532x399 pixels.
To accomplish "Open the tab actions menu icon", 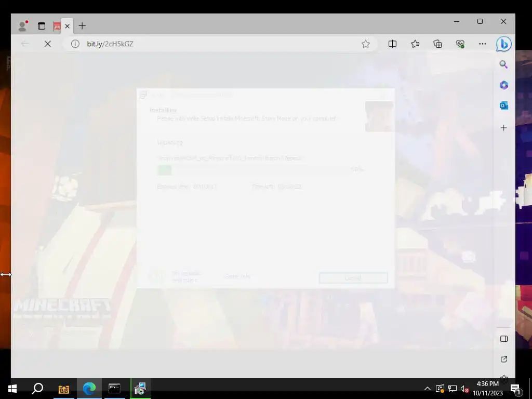I will pyautogui.click(x=42, y=26).
